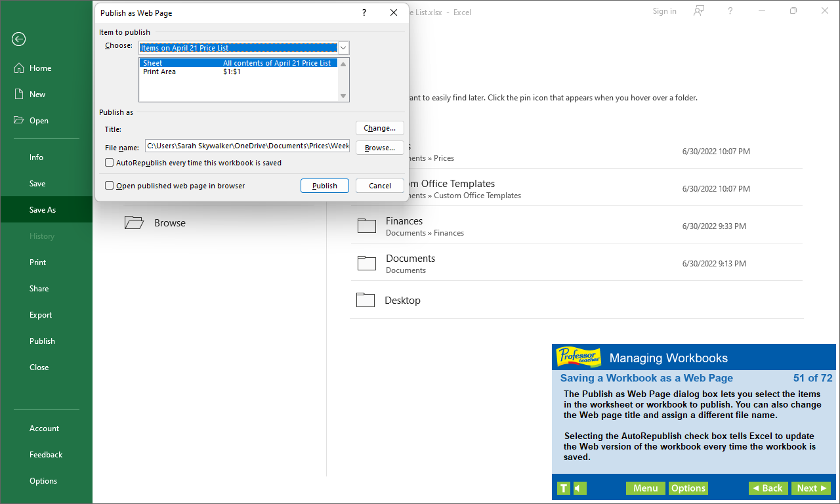
Task: Open the Info page
Action: coord(46,157)
